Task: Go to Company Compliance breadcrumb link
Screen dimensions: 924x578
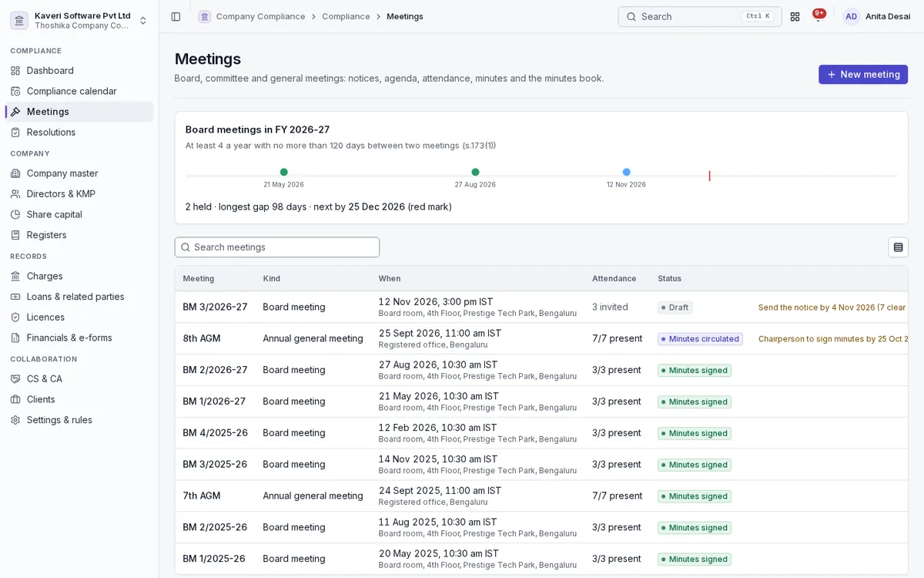Action: [x=260, y=16]
